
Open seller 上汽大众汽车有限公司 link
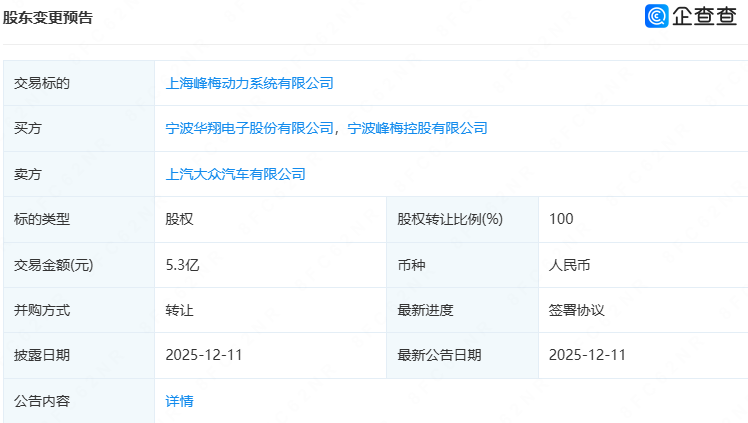[235, 174]
